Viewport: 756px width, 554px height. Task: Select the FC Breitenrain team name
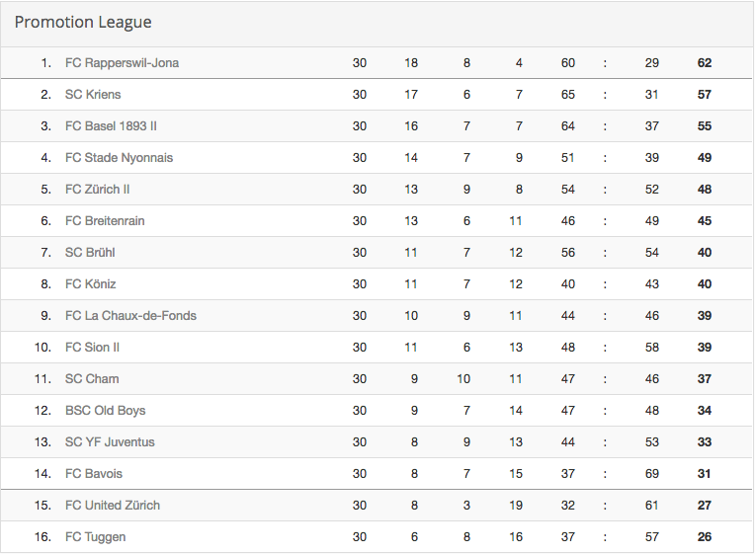tap(105, 221)
